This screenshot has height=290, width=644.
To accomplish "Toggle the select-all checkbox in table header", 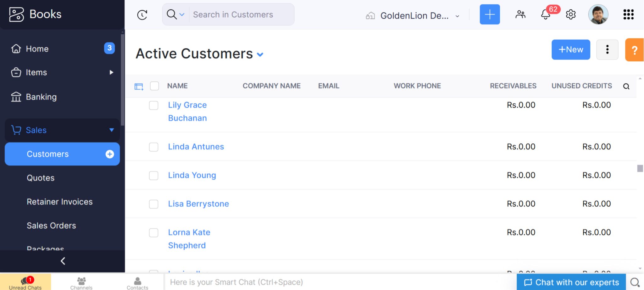I will [154, 86].
